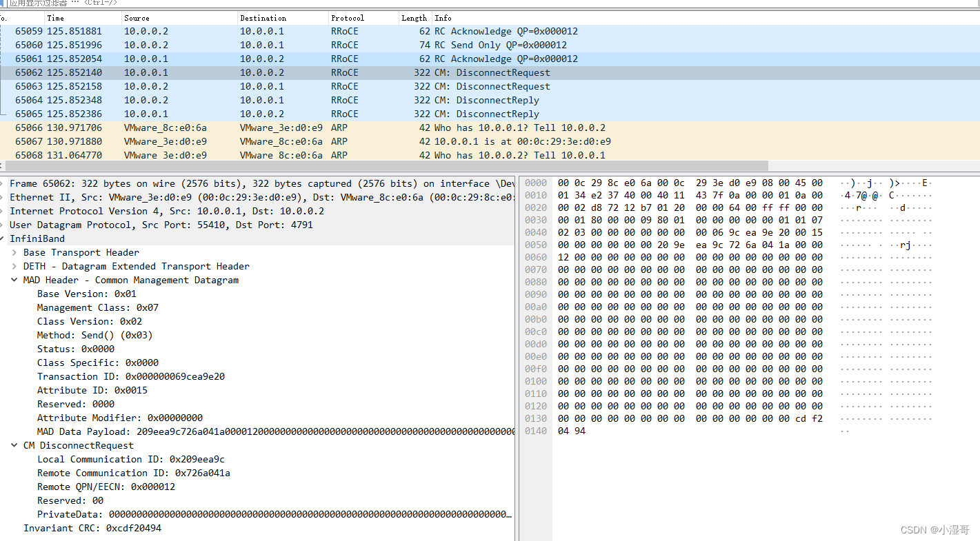Expand the DETH Datagram Extended Transport Header
The height and width of the screenshot is (541, 980).
15,266
